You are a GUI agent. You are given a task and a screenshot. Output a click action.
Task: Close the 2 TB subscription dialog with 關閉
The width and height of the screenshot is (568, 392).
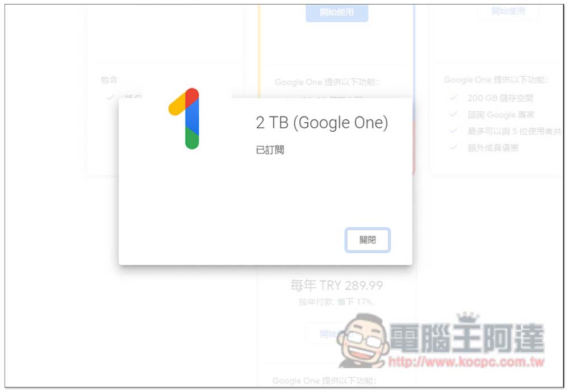pyautogui.click(x=367, y=240)
